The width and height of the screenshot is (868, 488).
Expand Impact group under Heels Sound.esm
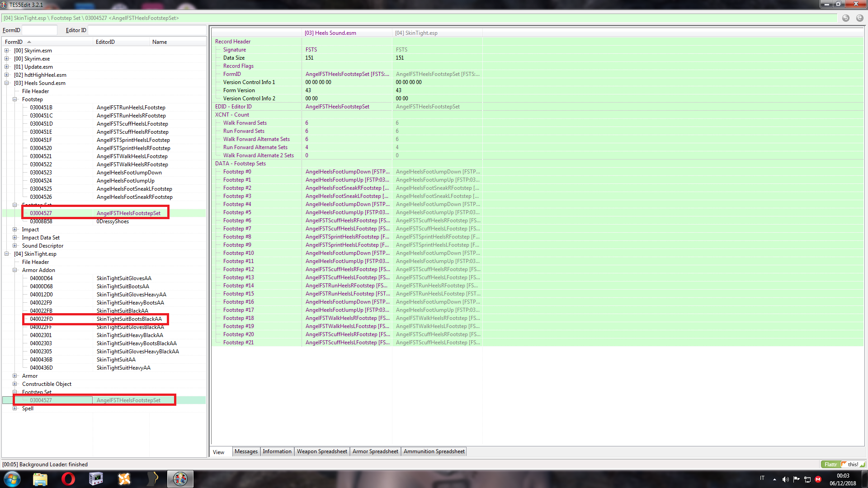[15, 230]
